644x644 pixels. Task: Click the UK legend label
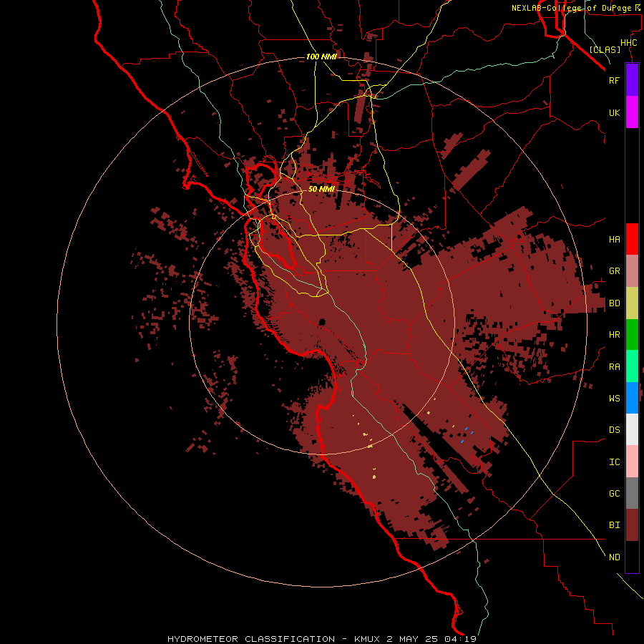tap(614, 112)
